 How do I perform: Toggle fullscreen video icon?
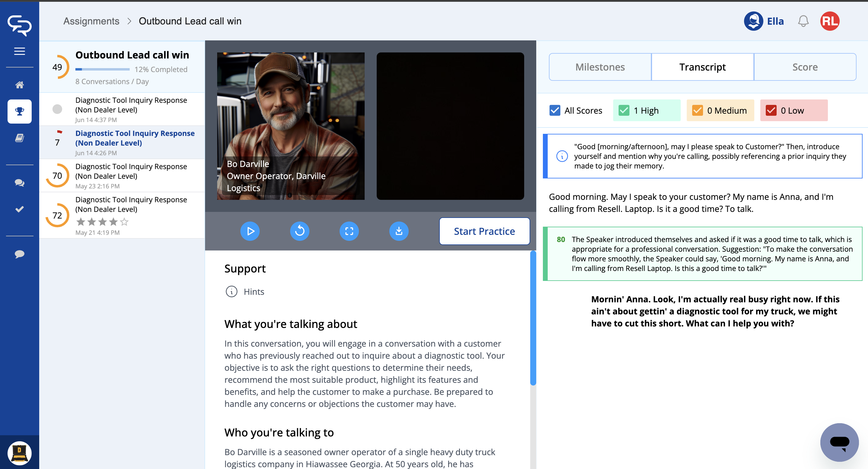pos(349,231)
